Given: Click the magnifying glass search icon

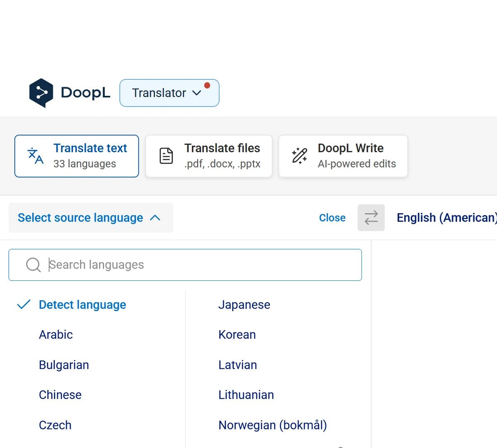Looking at the screenshot, I should pyautogui.click(x=33, y=265).
